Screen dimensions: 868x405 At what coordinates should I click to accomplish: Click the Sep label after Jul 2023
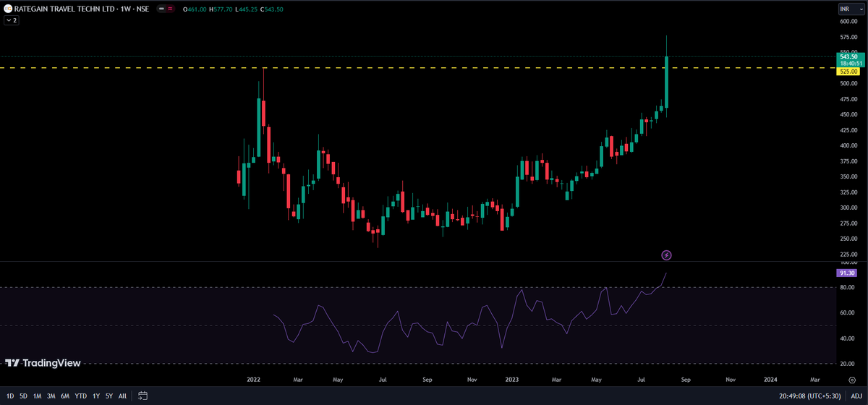(685, 378)
